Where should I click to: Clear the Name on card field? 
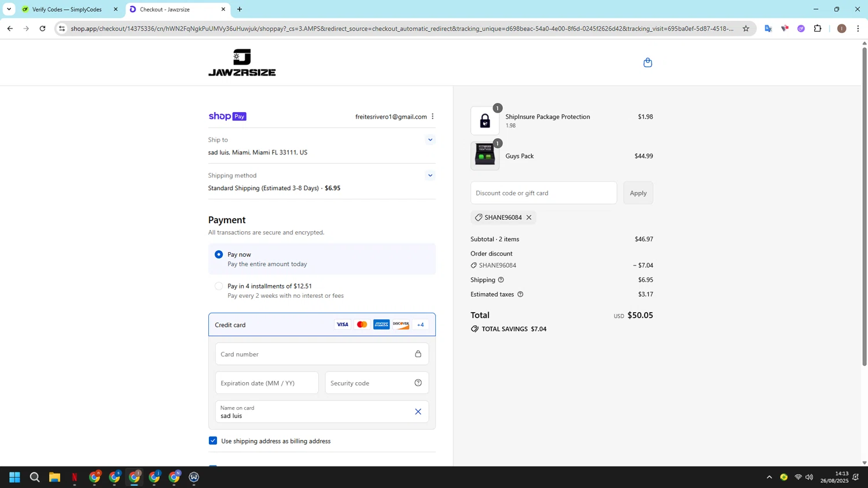[418, 412]
